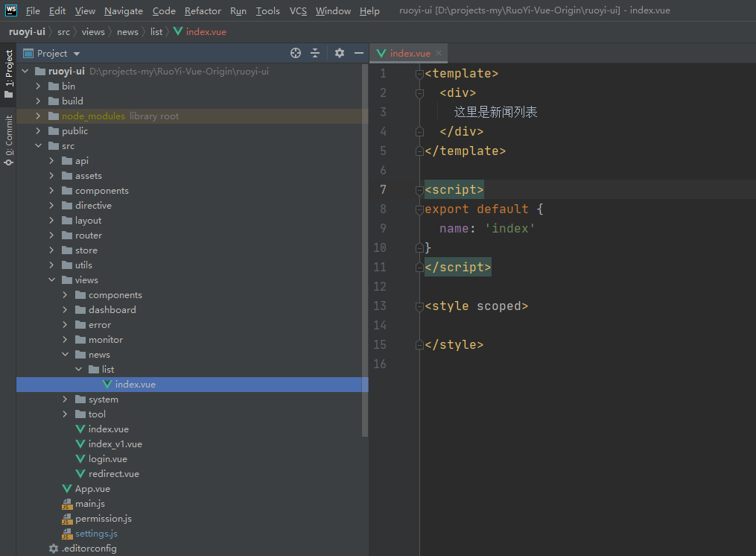Click the fold marker at line 1 template
Screen dimensions: 756x556
tap(419, 74)
